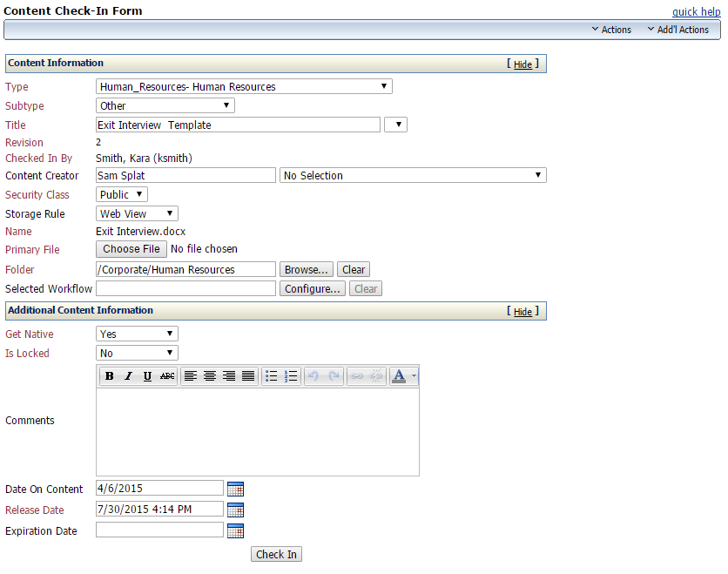Open the Date On Content calendar picker
728x574 pixels.
point(234,489)
